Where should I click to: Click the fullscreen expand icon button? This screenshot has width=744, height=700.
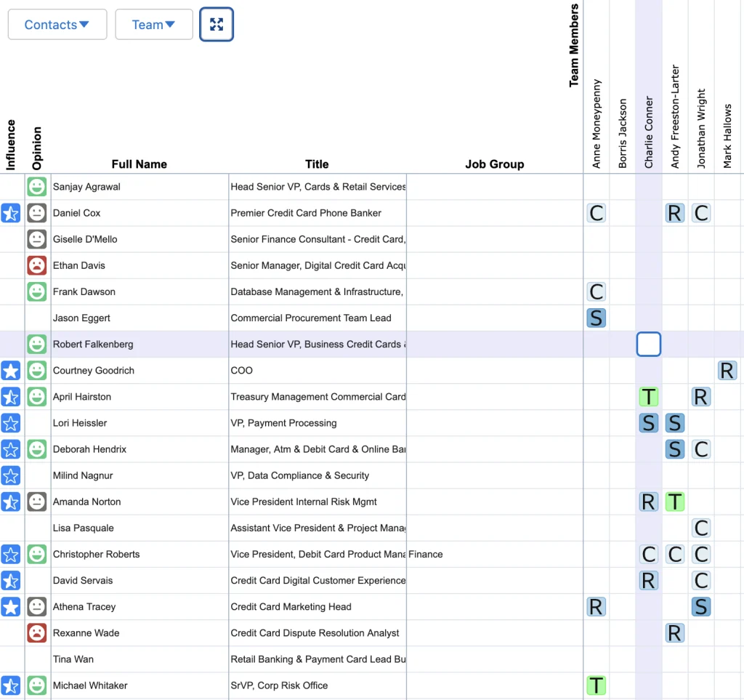pyautogui.click(x=217, y=25)
